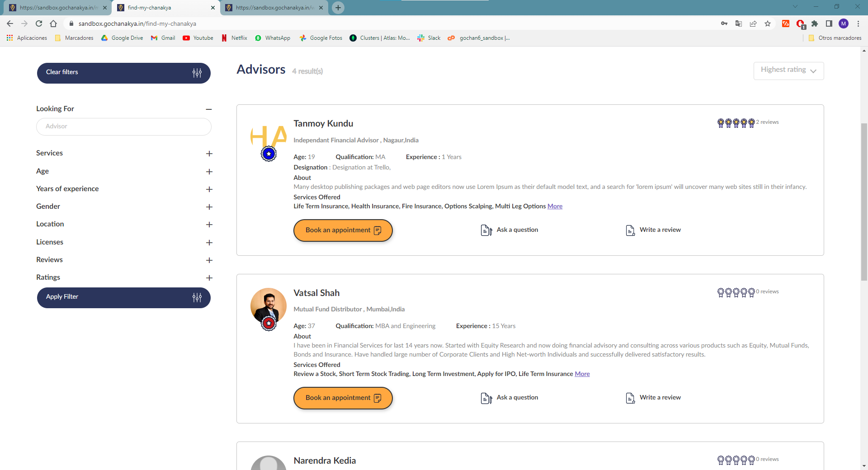Viewport: 868px width, 470px height.
Task: Expand the Years of experience filter
Action: click(x=209, y=189)
